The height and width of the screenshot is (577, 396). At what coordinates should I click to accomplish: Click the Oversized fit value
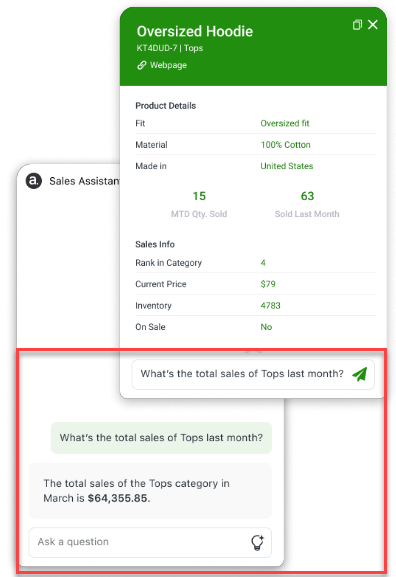pyautogui.click(x=285, y=123)
